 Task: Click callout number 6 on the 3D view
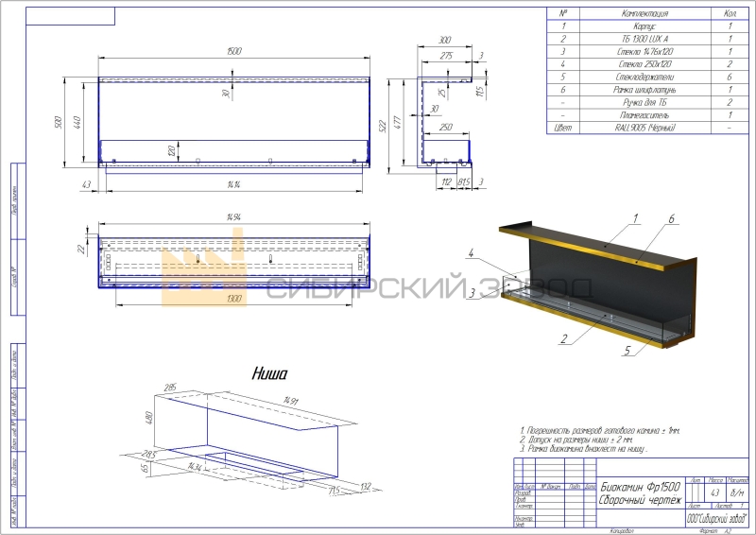point(669,219)
